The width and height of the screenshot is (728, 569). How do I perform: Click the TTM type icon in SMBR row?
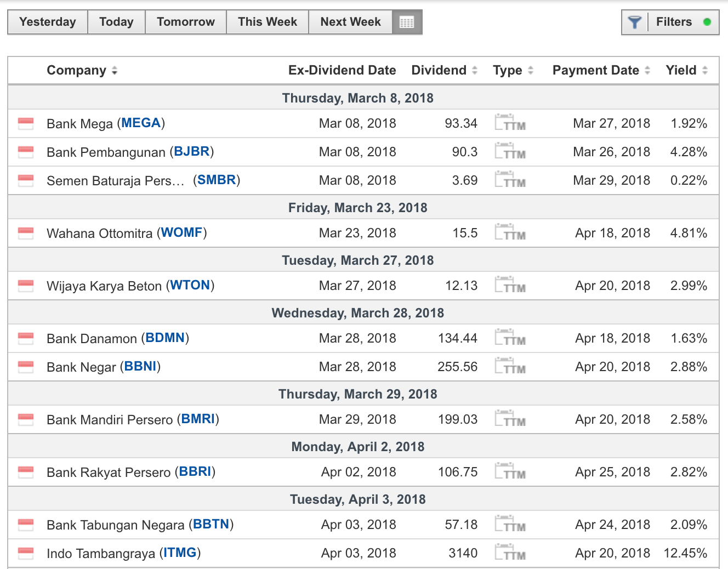click(x=510, y=179)
